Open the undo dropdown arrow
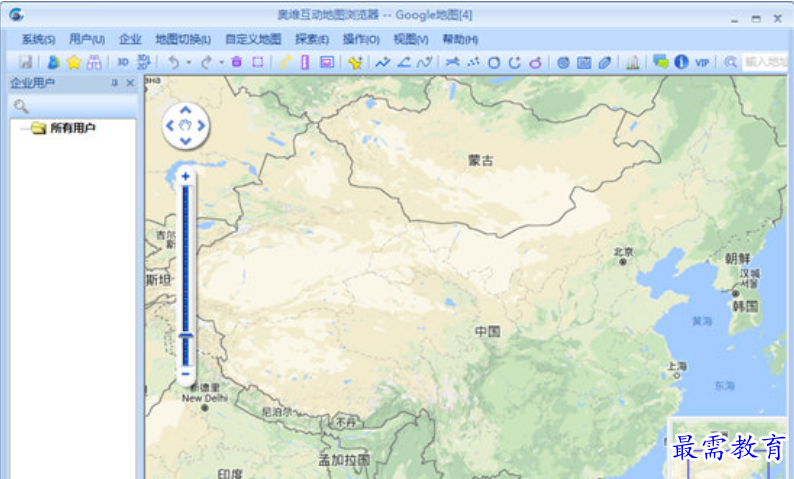794x479 pixels. 189,63
